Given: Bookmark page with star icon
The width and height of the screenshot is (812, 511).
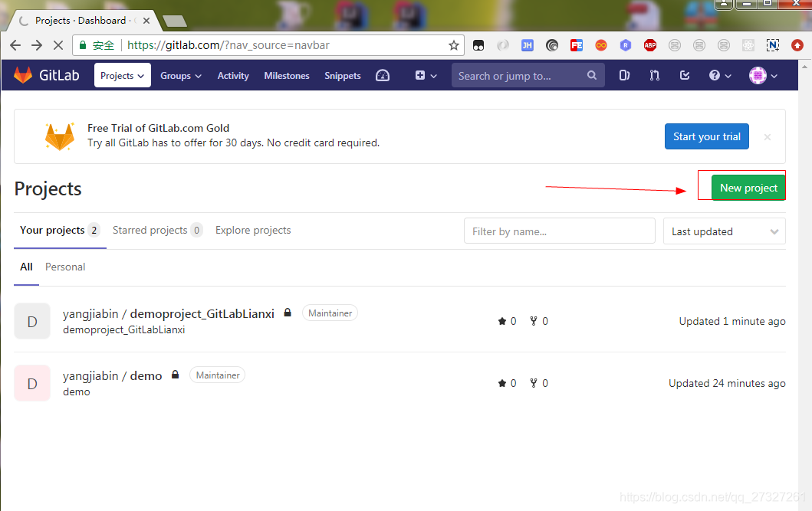Looking at the screenshot, I should pyautogui.click(x=454, y=45).
